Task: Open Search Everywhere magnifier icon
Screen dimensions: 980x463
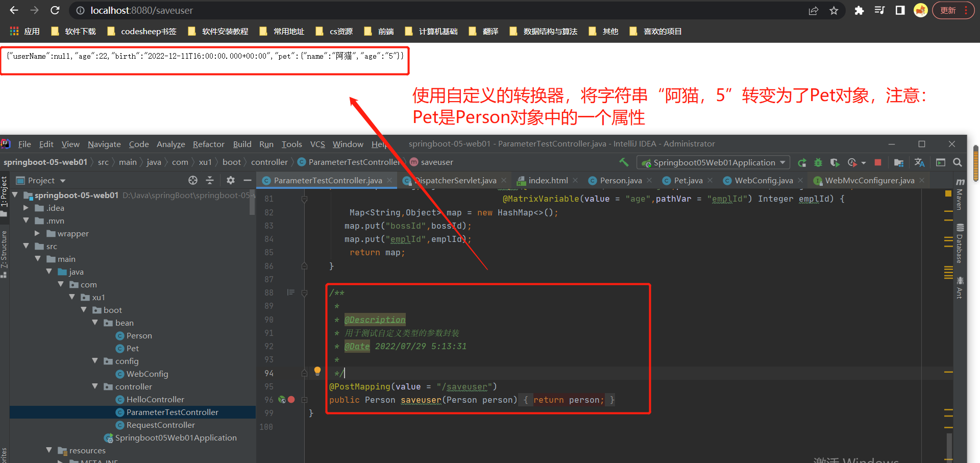Action: pyautogui.click(x=958, y=162)
